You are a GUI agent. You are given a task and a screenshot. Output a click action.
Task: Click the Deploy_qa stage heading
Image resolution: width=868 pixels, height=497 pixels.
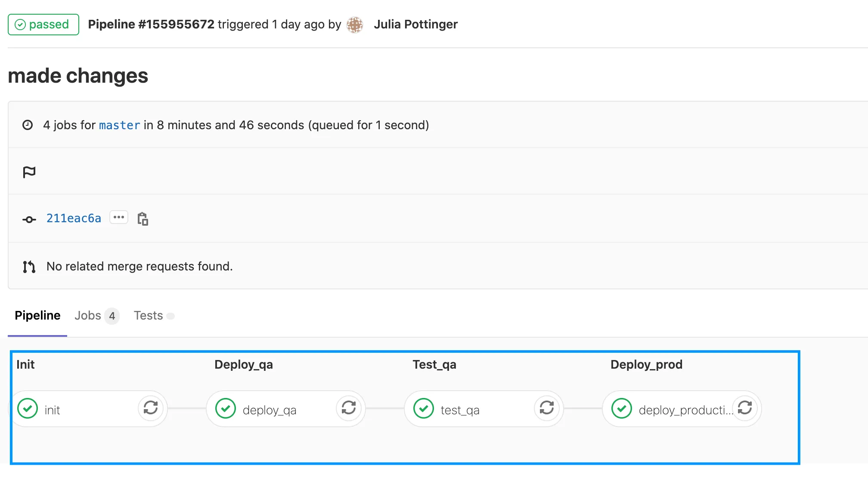click(244, 365)
